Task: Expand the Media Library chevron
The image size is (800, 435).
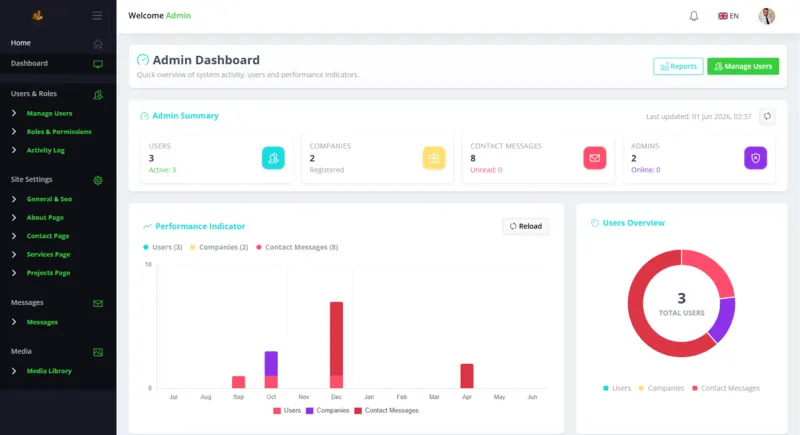Action: pos(14,371)
